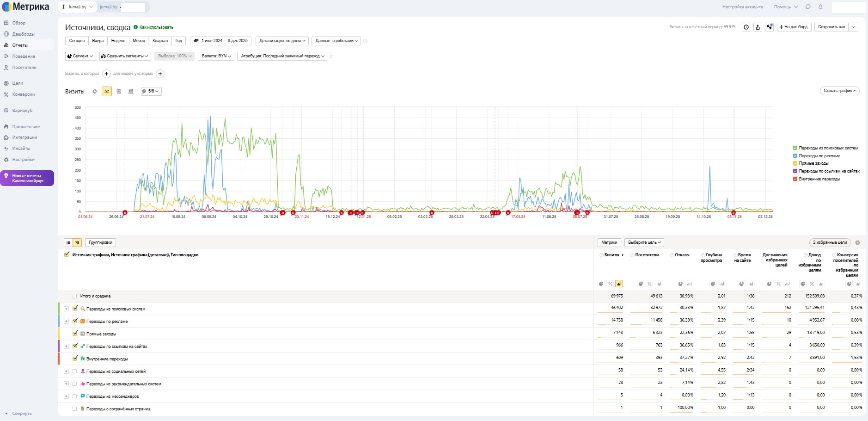Click blue legend swatch for Переходы по рекламе
This screenshot has width=868, height=421.
pyautogui.click(x=795, y=156)
